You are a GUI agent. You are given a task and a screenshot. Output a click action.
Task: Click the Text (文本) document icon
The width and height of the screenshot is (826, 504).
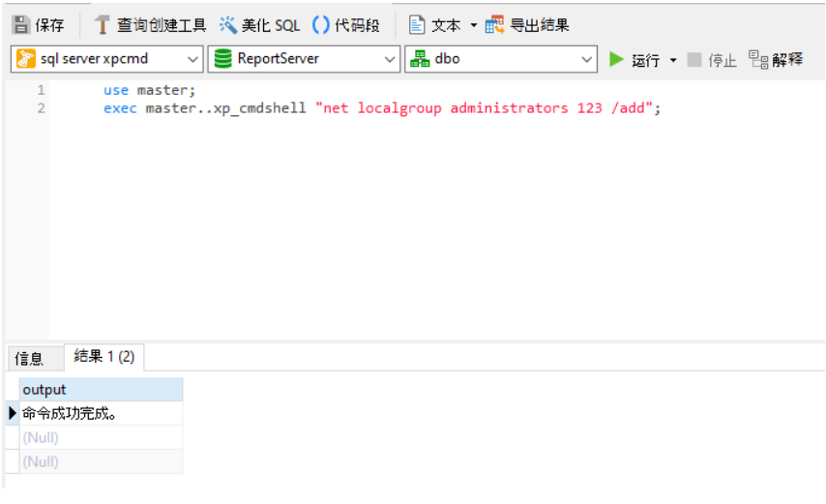tap(417, 25)
